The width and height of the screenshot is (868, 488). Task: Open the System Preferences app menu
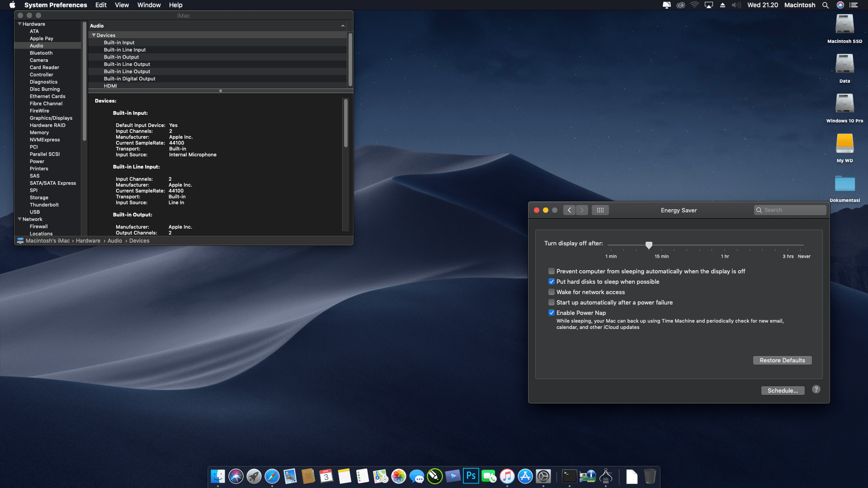pyautogui.click(x=56, y=5)
